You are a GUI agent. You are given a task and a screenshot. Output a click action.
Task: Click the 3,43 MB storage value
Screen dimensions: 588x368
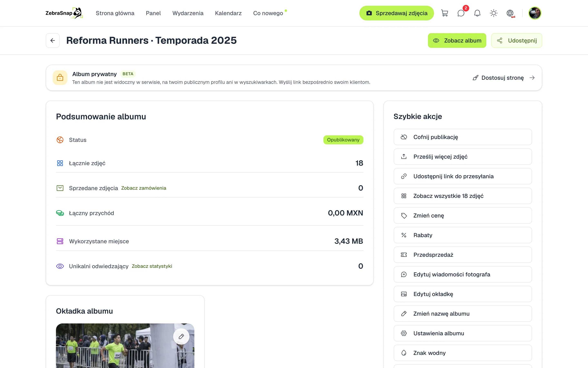(349, 241)
